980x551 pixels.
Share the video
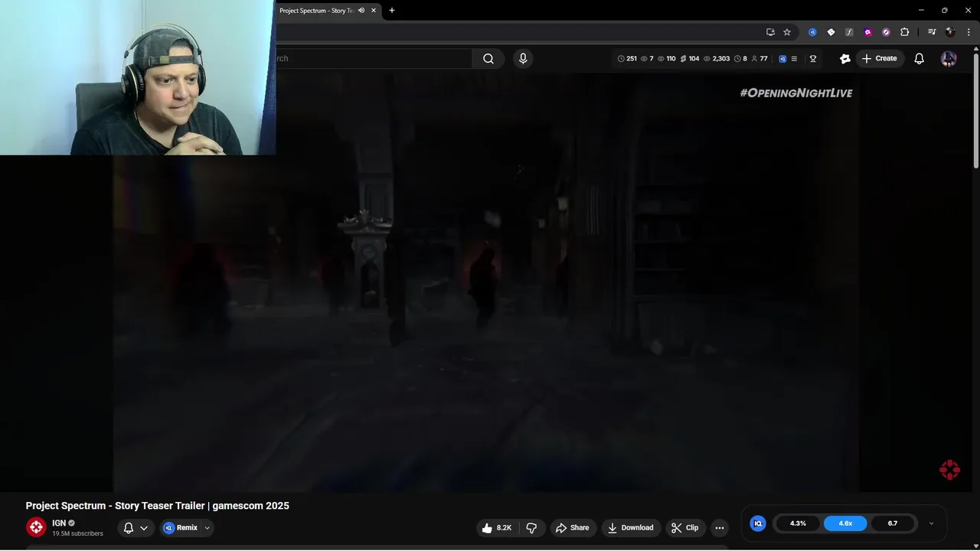click(573, 528)
